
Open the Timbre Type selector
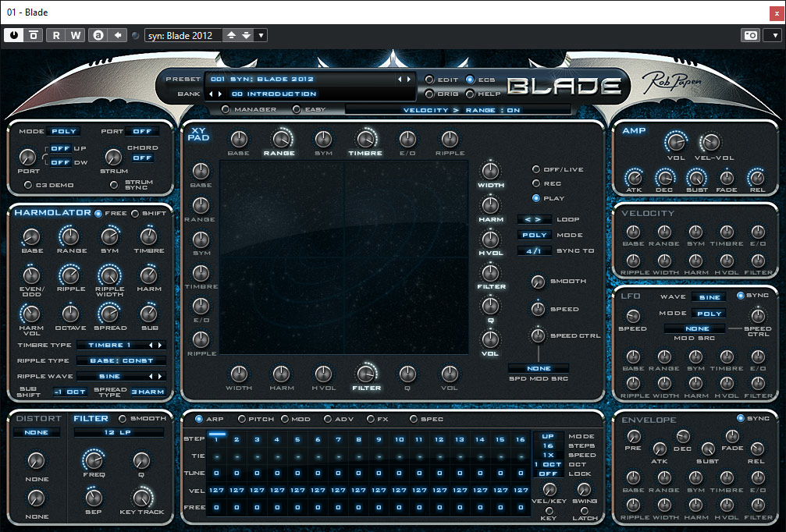121,345
